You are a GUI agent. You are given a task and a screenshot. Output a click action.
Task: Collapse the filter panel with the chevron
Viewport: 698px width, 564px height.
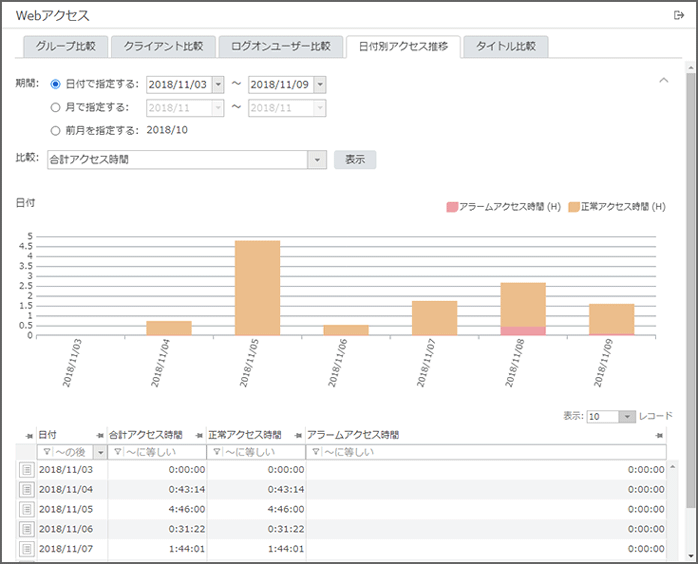coord(662,80)
